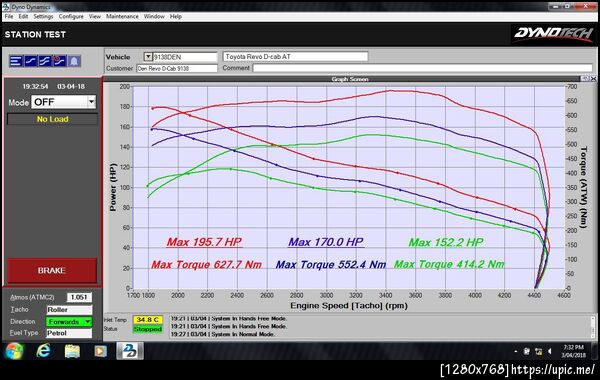Click the time display 19:32:54
600x380 pixels.
pyautogui.click(x=35, y=86)
